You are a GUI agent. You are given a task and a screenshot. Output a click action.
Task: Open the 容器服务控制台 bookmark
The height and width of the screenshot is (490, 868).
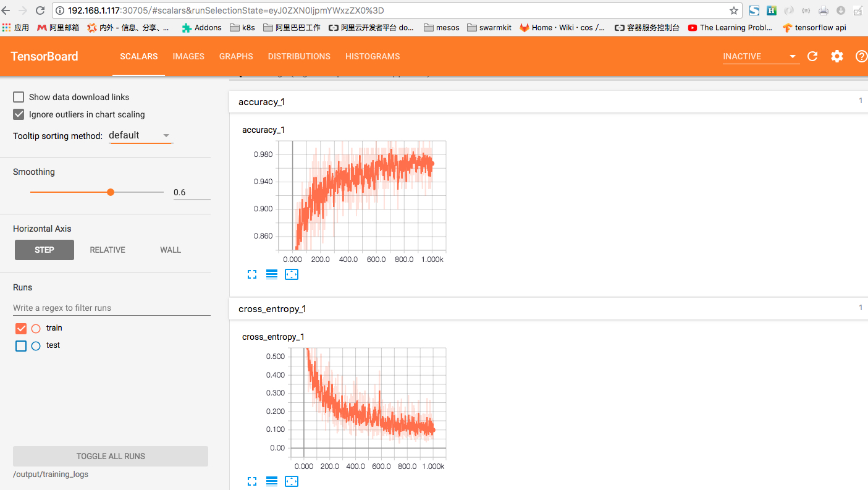click(x=647, y=27)
